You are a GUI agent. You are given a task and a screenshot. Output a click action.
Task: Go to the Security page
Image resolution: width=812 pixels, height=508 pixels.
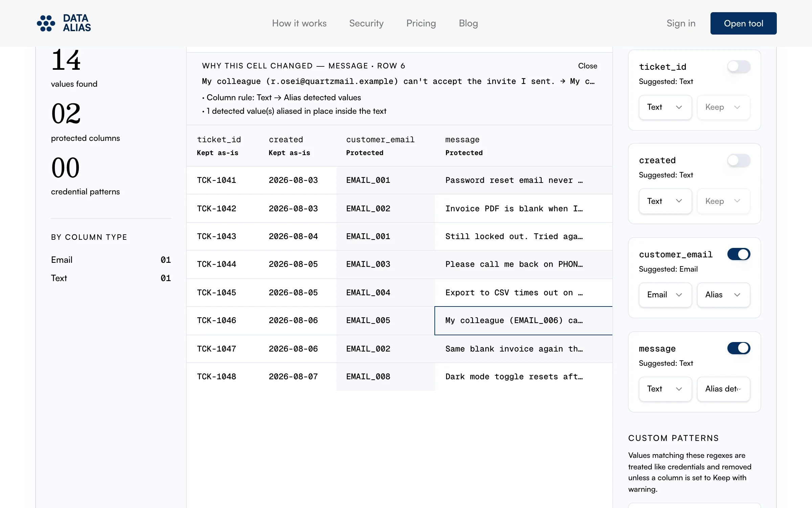(x=366, y=23)
